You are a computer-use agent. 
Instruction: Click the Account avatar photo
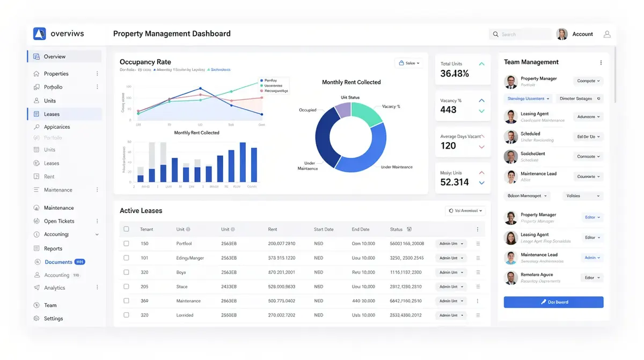pyautogui.click(x=562, y=34)
